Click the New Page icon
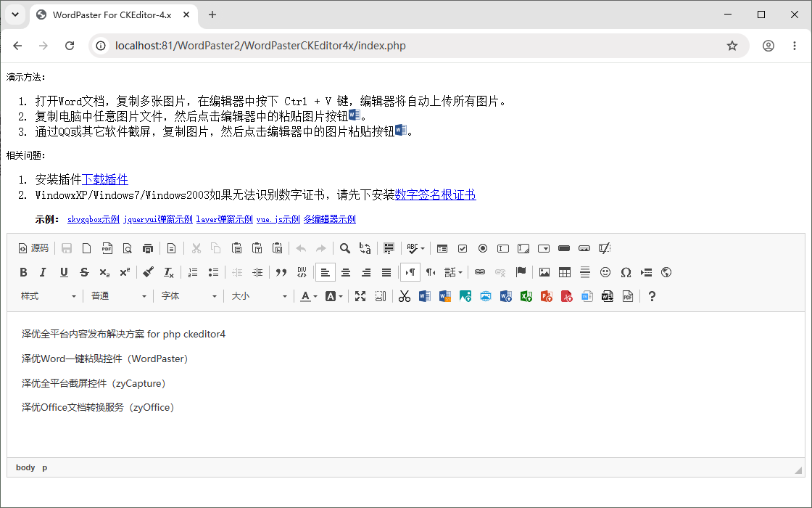812x508 pixels. (x=86, y=248)
